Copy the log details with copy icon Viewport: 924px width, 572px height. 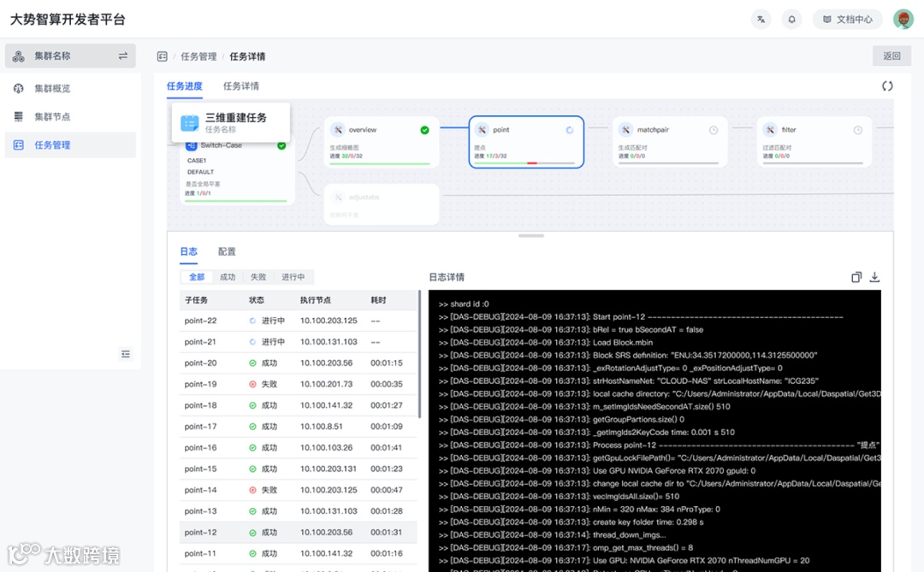(x=856, y=277)
